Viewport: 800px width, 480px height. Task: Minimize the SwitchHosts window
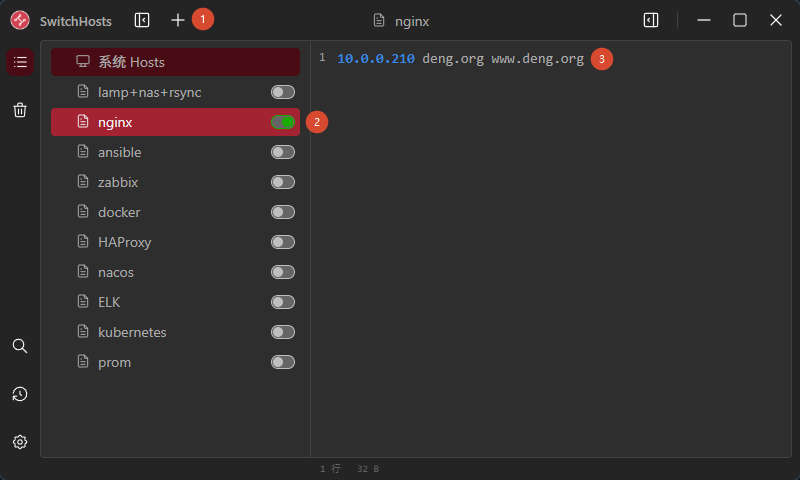click(x=704, y=20)
